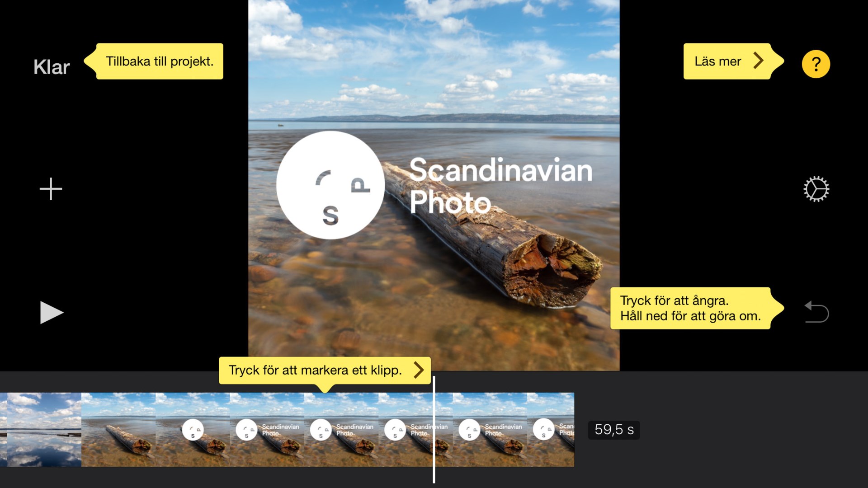
Task: Select the last timeline thumbnail at clip end
Action: pos(551,429)
